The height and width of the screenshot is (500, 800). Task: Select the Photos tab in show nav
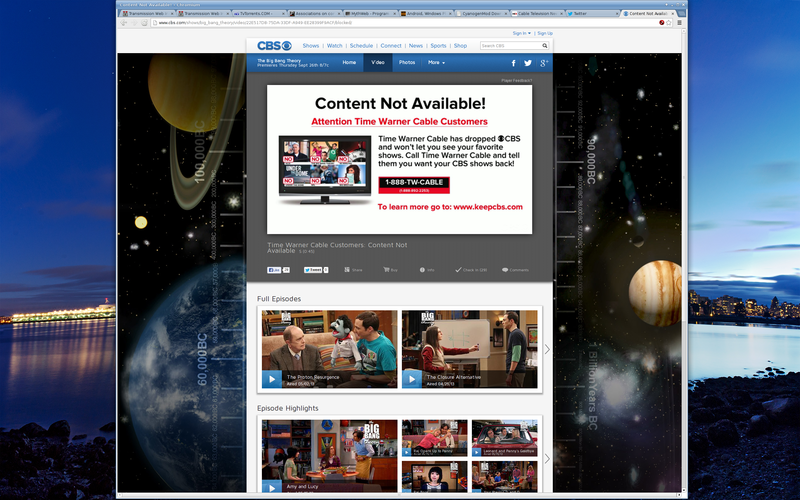pos(407,63)
